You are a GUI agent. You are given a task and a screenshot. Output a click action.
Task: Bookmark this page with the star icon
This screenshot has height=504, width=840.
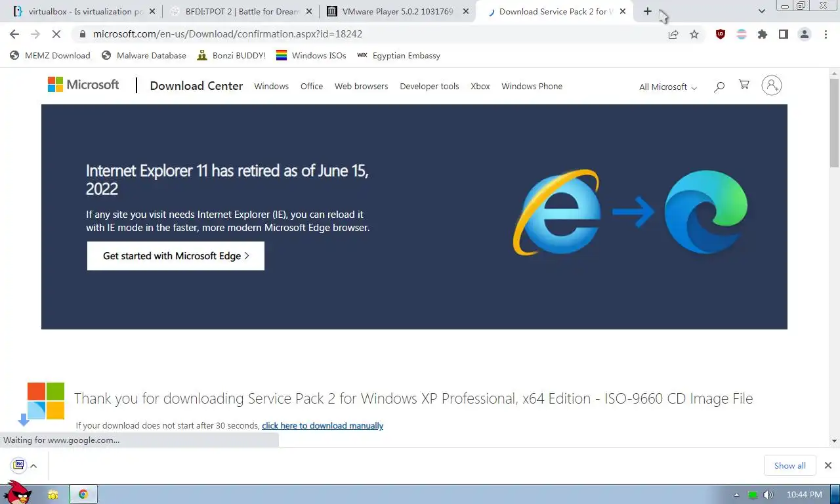[694, 34]
